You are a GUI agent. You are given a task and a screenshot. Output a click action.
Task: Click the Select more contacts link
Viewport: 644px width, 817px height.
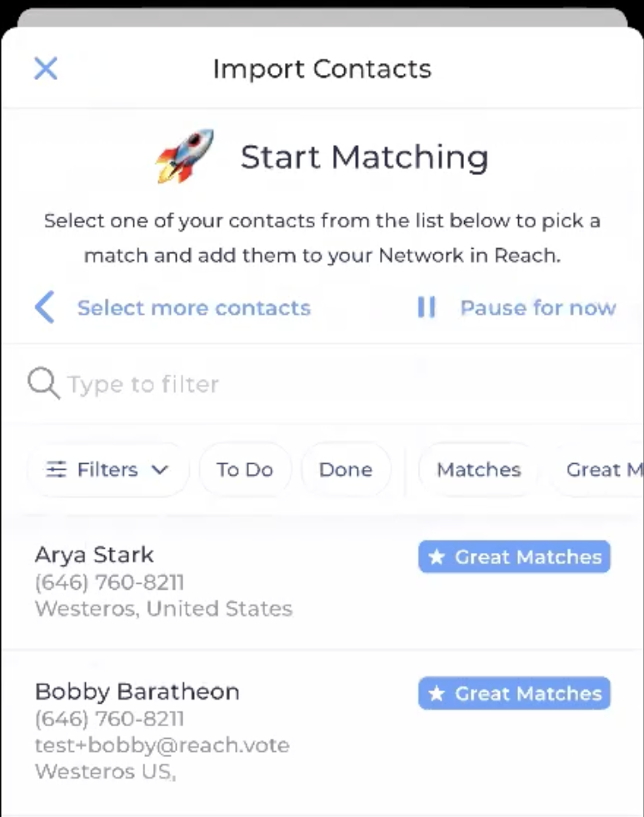point(194,307)
